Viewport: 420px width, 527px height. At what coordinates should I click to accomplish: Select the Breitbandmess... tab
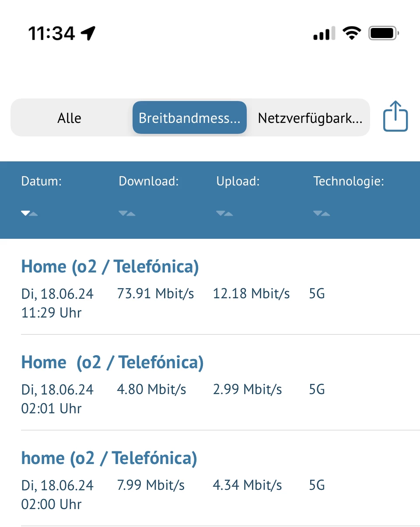[189, 118]
